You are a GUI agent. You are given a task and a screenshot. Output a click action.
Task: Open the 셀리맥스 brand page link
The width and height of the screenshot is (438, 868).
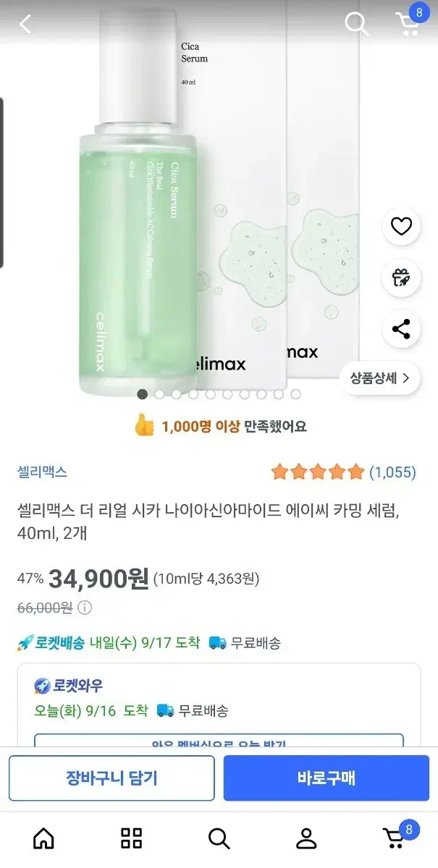40,471
